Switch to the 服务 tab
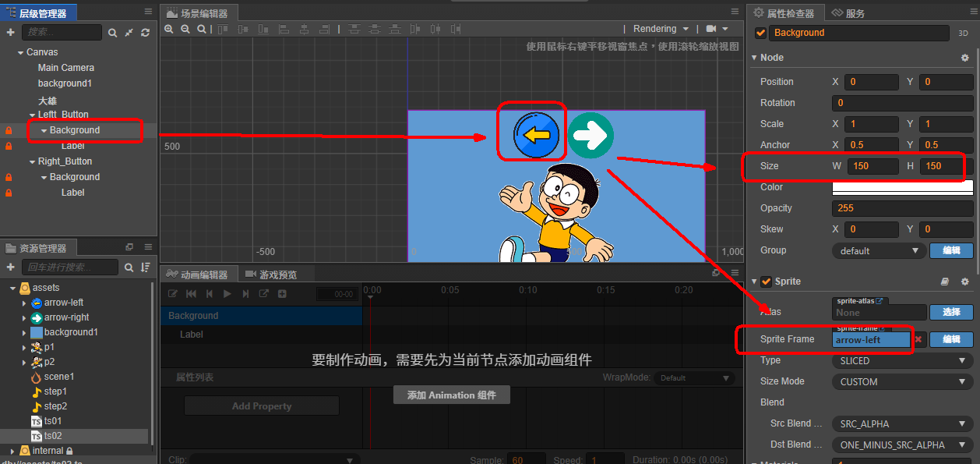Viewport: 980px width, 464px height. tap(848, 13)
